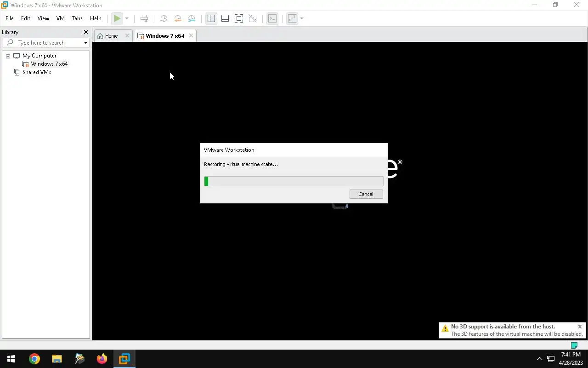Click the Revert to Snapshot icon

[178, 18]
